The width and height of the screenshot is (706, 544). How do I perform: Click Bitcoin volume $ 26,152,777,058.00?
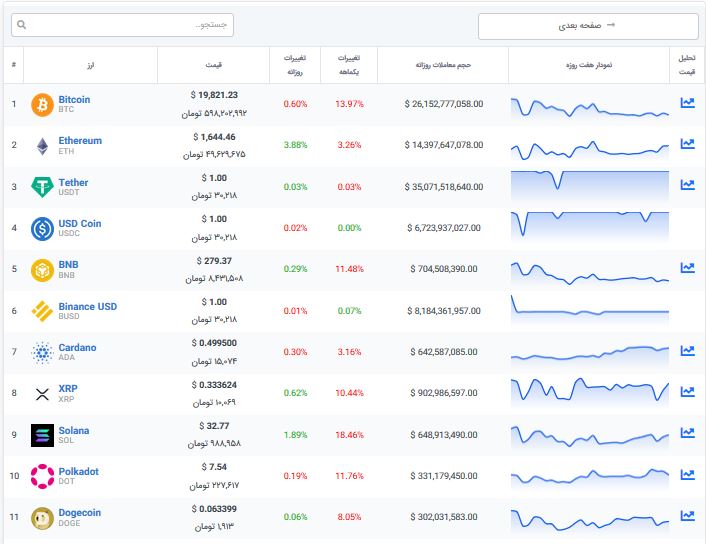tap(444, 104)
